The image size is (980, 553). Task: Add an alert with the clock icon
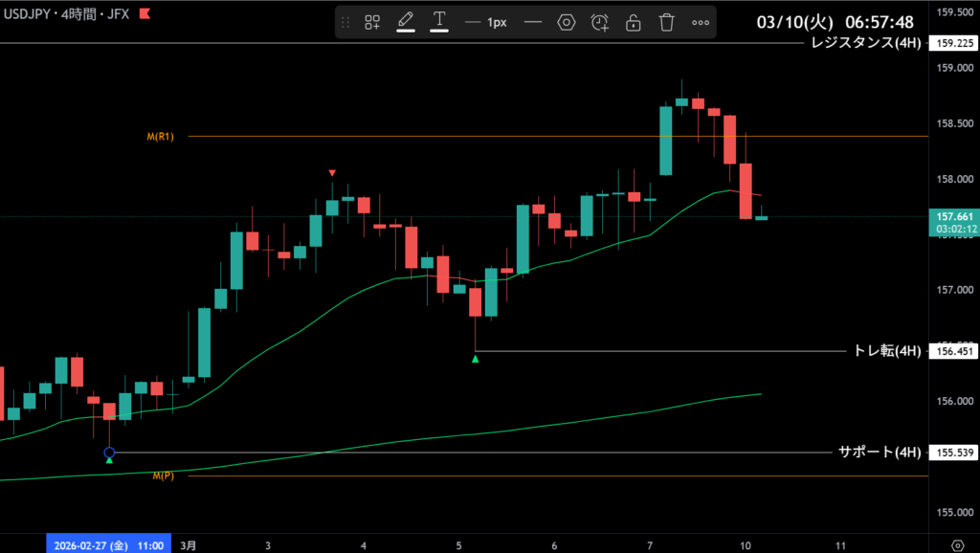click(x=600, y=22)
